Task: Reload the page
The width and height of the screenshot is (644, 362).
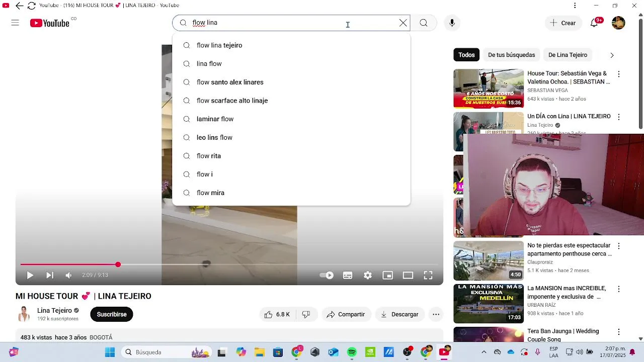Action: pos(31,6)
